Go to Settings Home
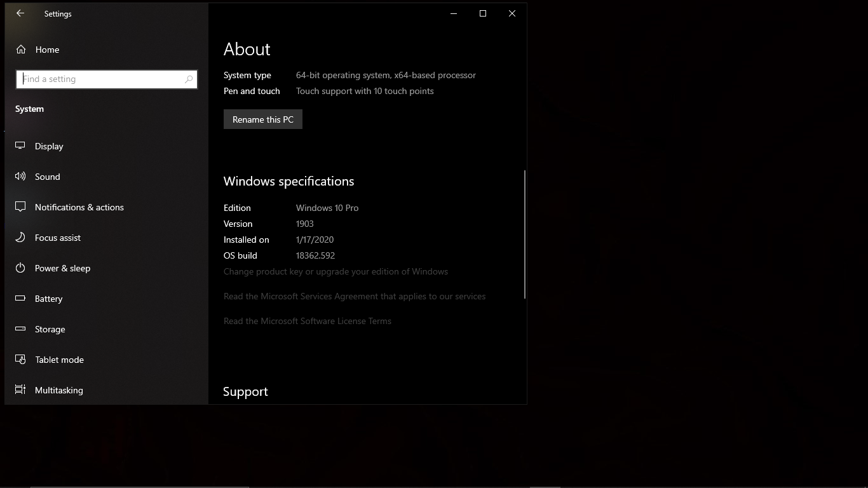 click(x=106, y=50)
